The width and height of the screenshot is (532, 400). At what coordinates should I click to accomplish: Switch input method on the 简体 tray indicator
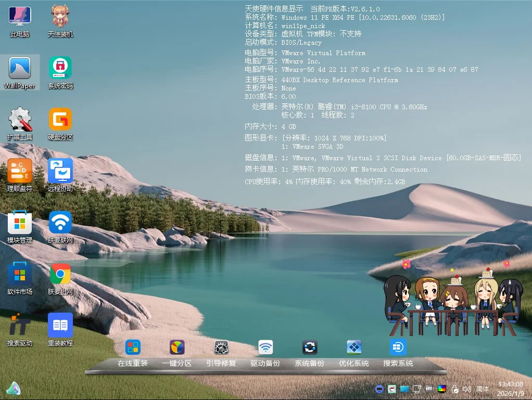pos(482,389)
